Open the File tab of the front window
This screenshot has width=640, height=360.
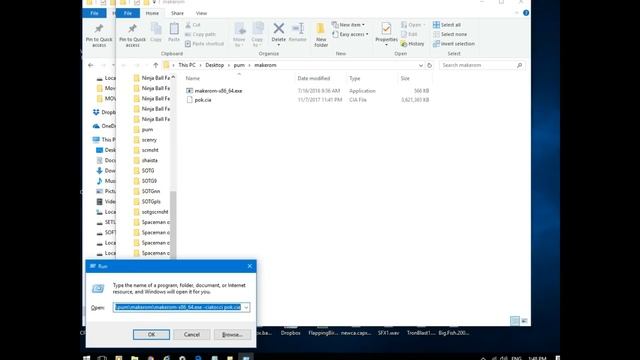[128, 13]
